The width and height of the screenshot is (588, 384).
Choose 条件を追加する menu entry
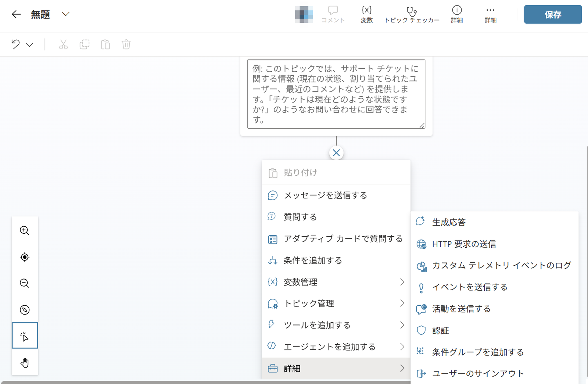(x=336, y=261)
